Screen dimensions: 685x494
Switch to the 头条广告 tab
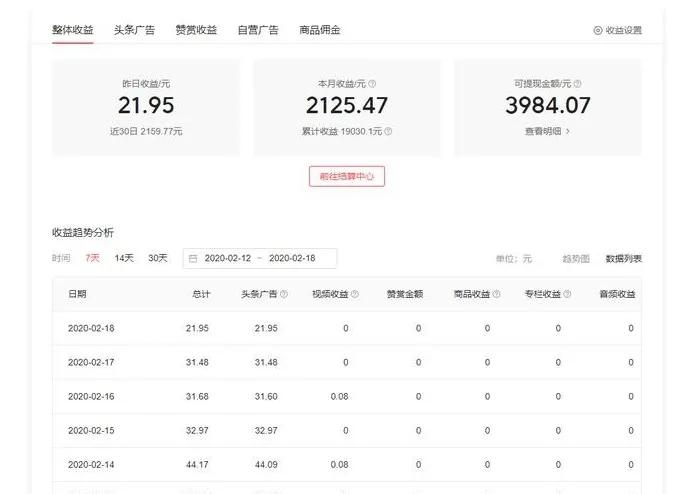134,30
